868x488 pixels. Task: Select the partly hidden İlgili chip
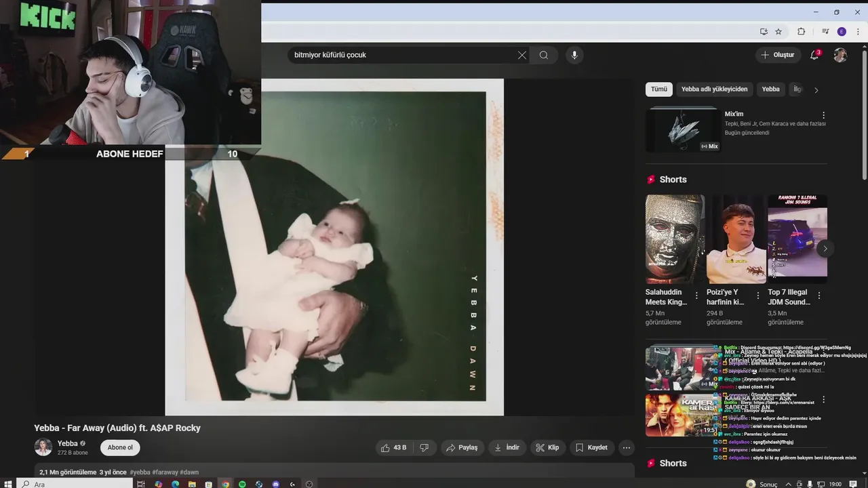797,89
